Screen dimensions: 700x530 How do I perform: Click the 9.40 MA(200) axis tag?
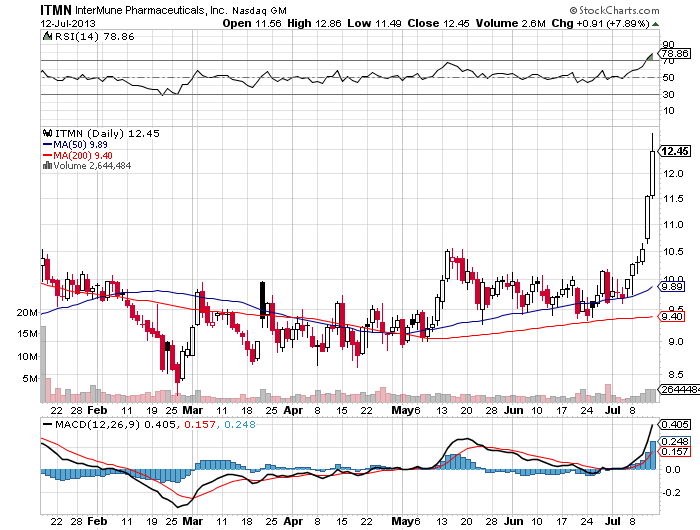click(671, 317)
